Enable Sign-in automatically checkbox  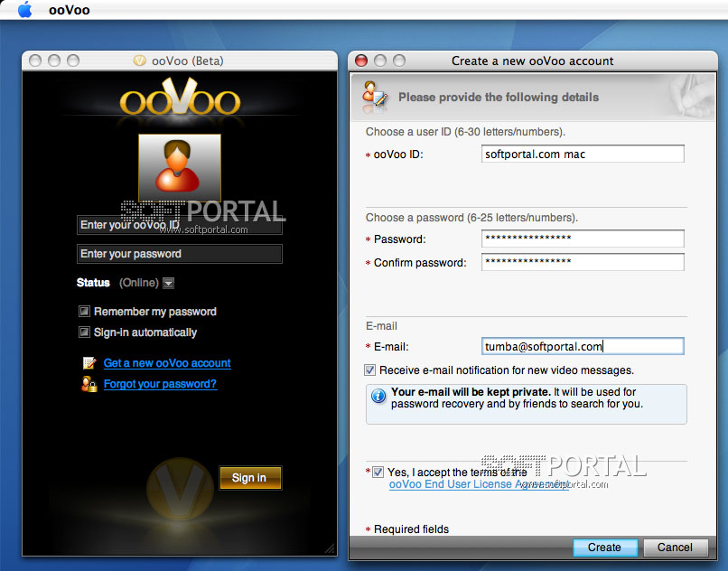(84, 332)
